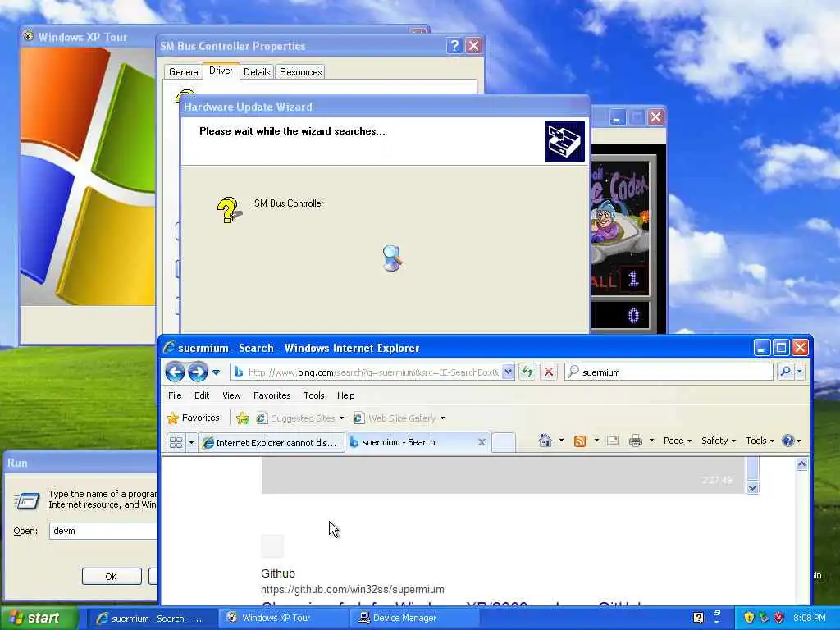Viewport: 840px width, 630px height.
Task: Click the Read Mail icon
Action: 613,441
